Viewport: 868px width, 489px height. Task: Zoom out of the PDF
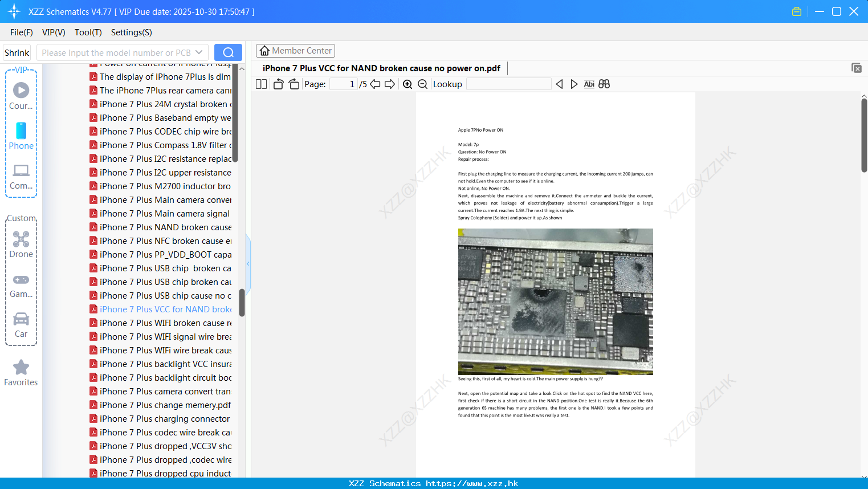click(422, 84)
